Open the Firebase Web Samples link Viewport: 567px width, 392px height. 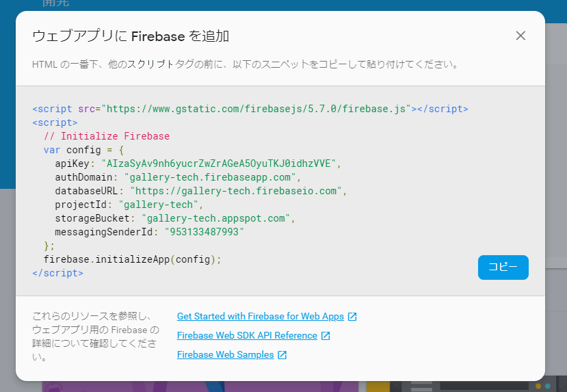[225, 355]
